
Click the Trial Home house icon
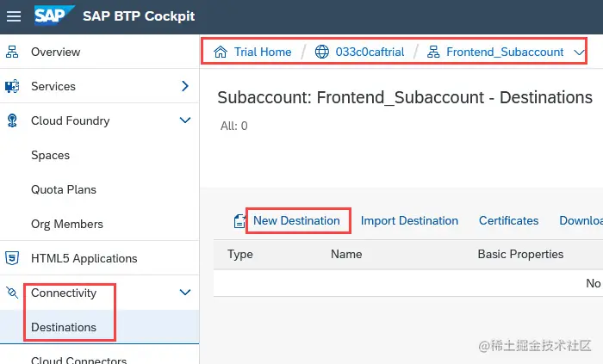pos(221,52)
